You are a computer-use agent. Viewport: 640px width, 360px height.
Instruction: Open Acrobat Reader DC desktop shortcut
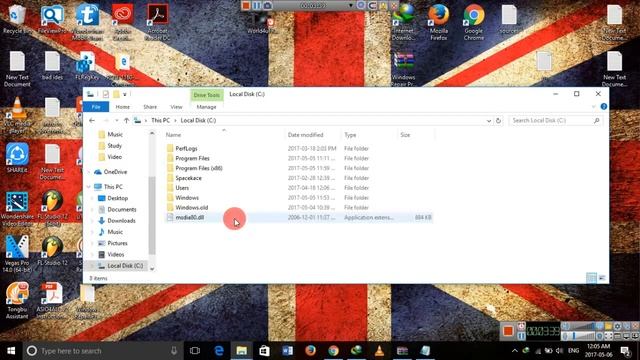158,22
